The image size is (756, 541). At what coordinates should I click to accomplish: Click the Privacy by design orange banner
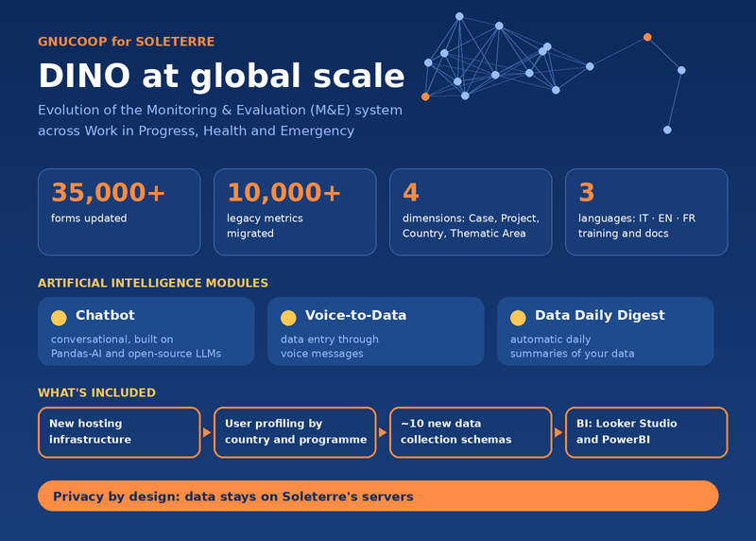[378, 497]
